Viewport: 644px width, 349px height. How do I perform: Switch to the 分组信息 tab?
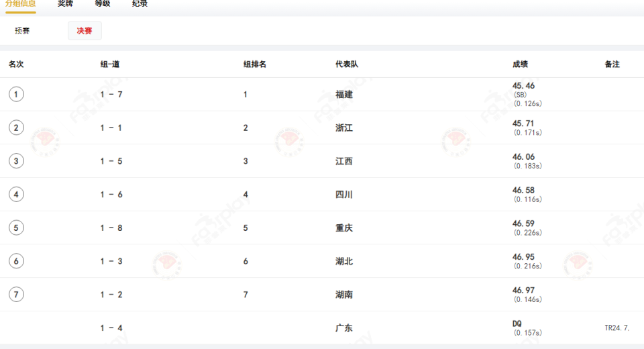[x=21, y=4]
